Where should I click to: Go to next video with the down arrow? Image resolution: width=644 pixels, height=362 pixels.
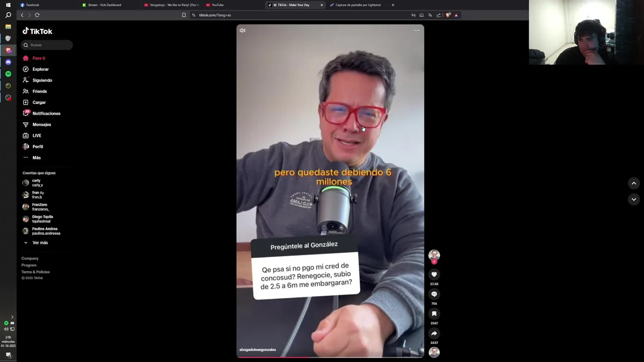click(634, 200)
